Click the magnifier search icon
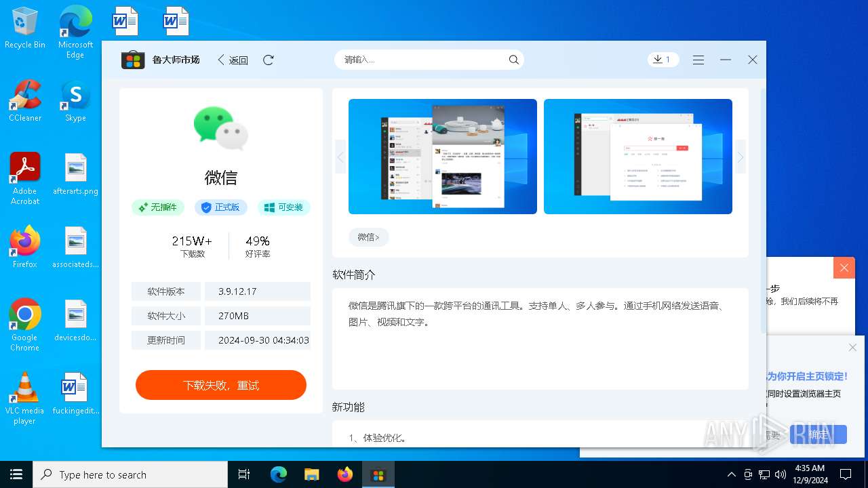 (x=514, y=60)
